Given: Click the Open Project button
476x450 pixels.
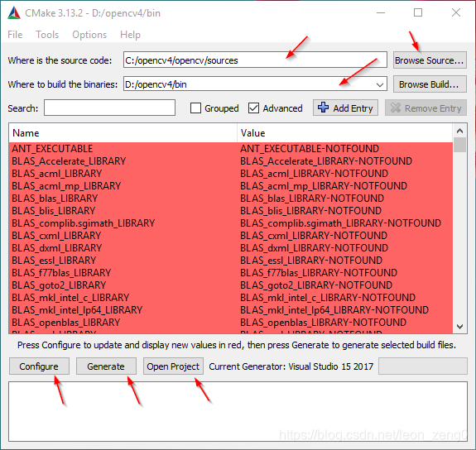Looking at the screenshot, I should tap(173, 366).
